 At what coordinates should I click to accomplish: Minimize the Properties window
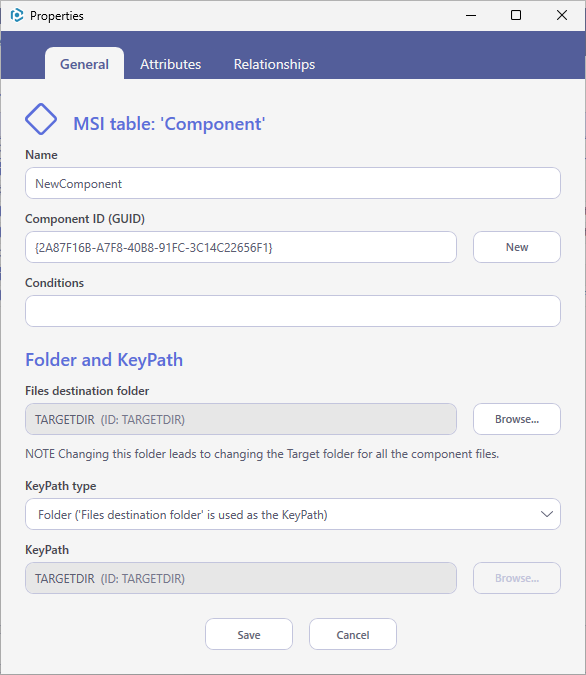[471, 15]
